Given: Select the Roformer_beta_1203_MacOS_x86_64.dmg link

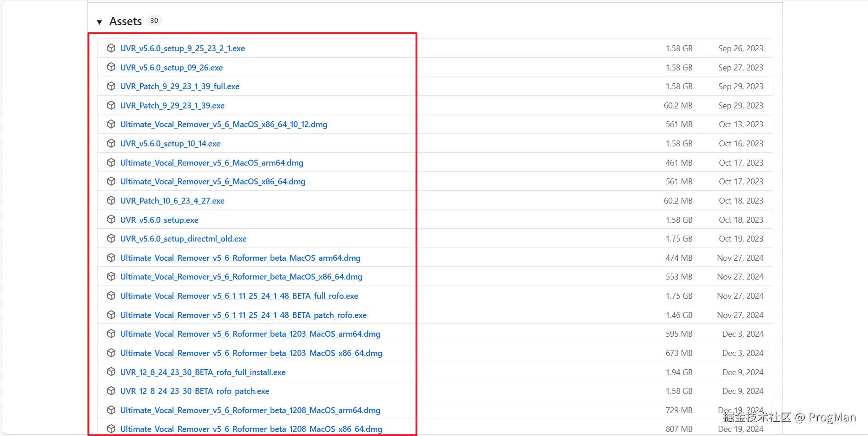Looking at the screenshot, I should 251,353.
